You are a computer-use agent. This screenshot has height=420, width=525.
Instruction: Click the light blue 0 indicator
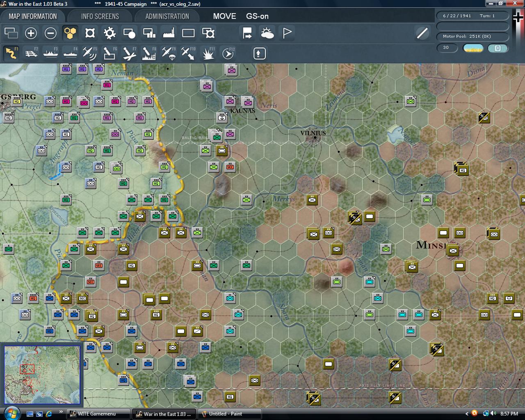click(498, 48)
